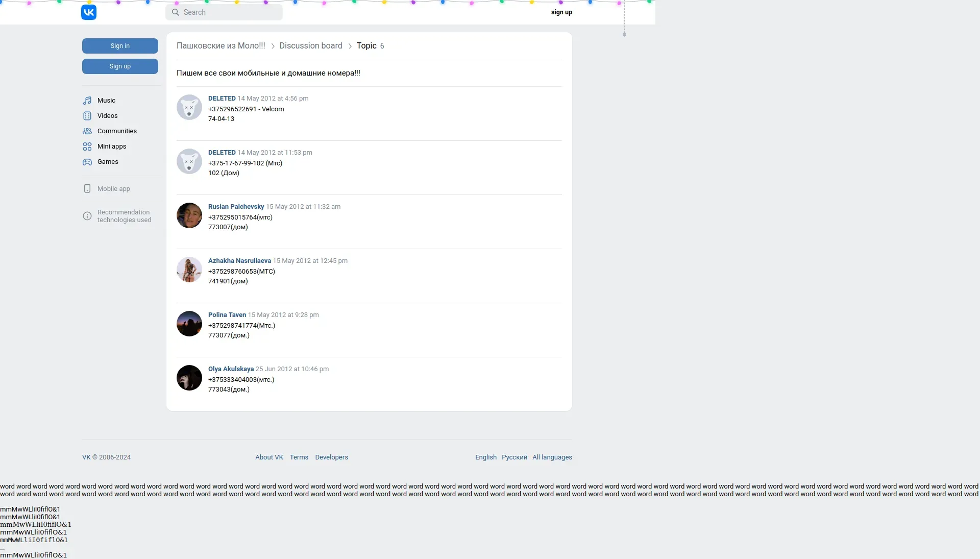Open Discussion board breadcrumb
The height and width of the screenshot is (559, 980).
310,46
